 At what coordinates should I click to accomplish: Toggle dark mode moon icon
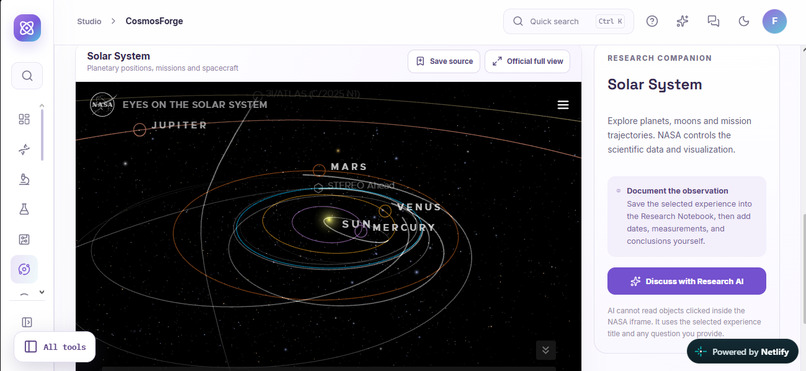744,21
